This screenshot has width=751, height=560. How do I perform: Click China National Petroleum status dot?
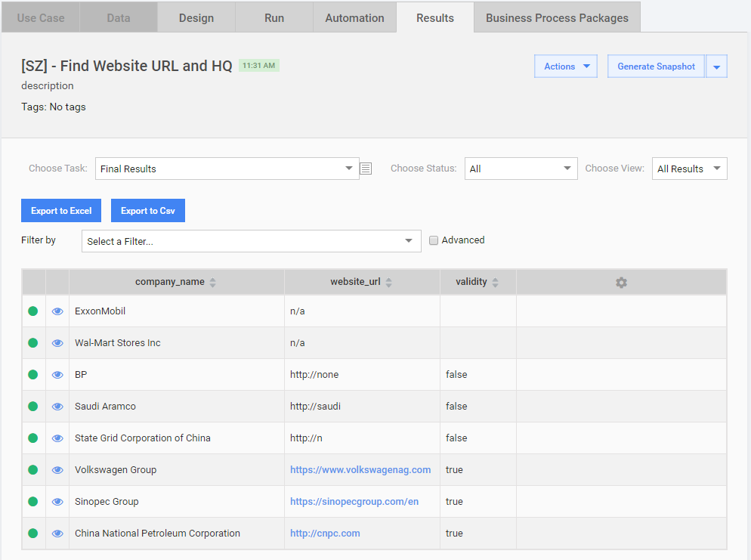(33, 534)
